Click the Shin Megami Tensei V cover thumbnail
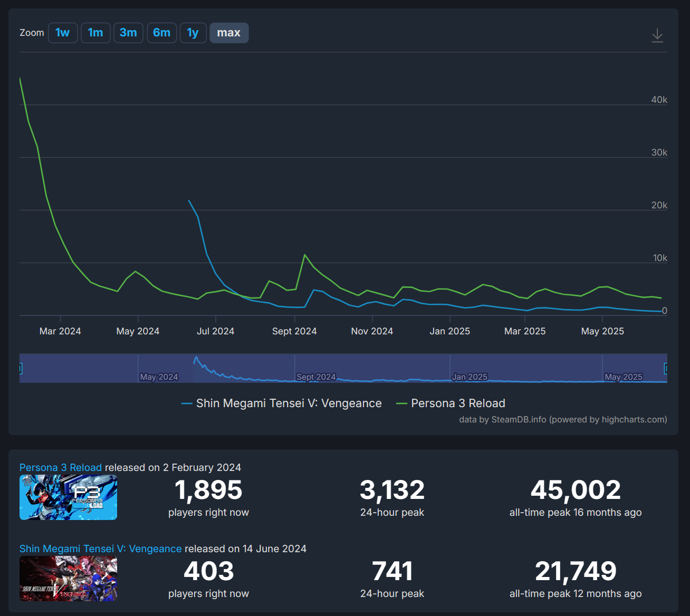 coord(68,579)
